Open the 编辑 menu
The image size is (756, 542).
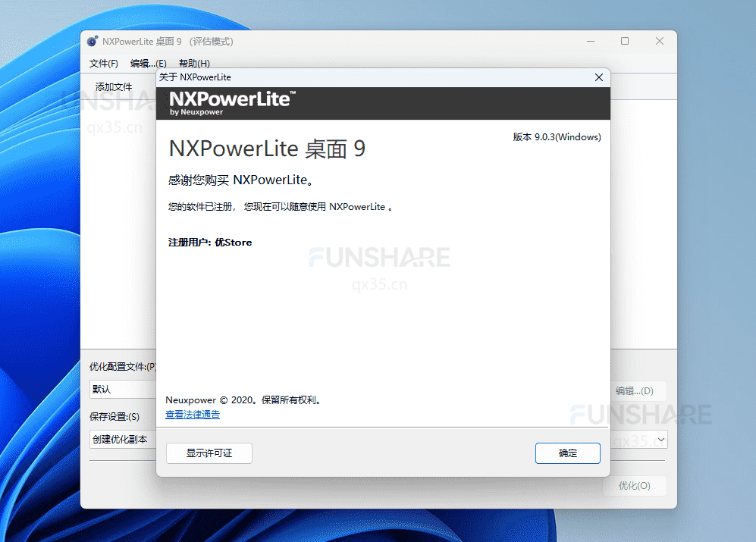click(148, 63)
